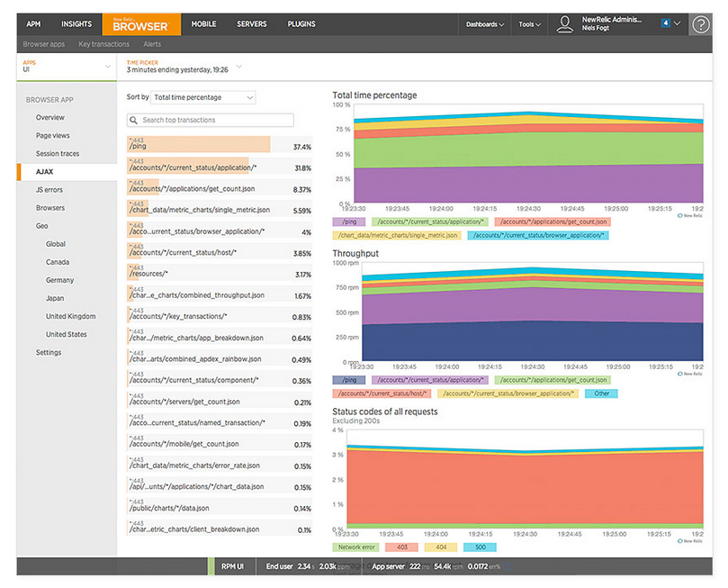The image size is (728, 588).
Task: Toggle single_metric.json legend in Total time chart
Action: tap(397, 236)
